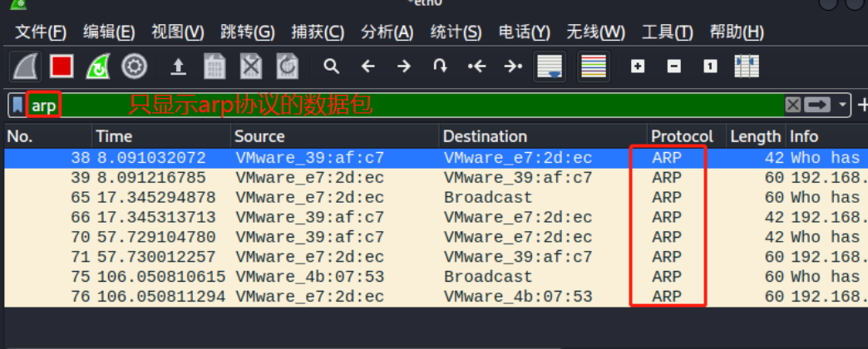Close the capture file icon with X

pyautogui.click(x=251, y=67)
